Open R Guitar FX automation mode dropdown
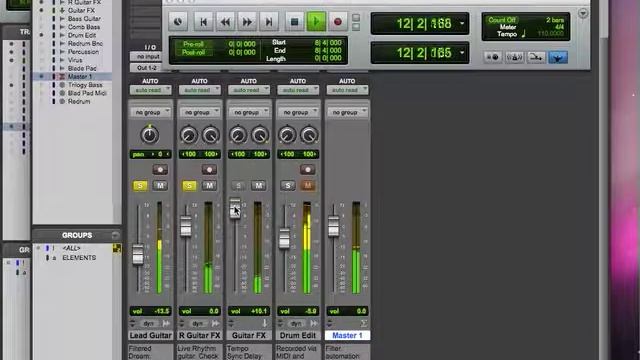 (200, 90)
